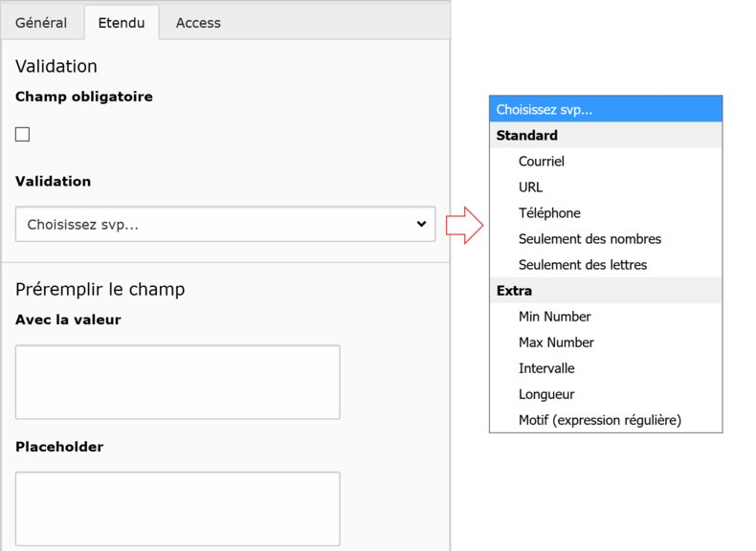Viewport: 756px width, 551px height.
Task: Choose Courriel validation option
Action: pos(542,162)
